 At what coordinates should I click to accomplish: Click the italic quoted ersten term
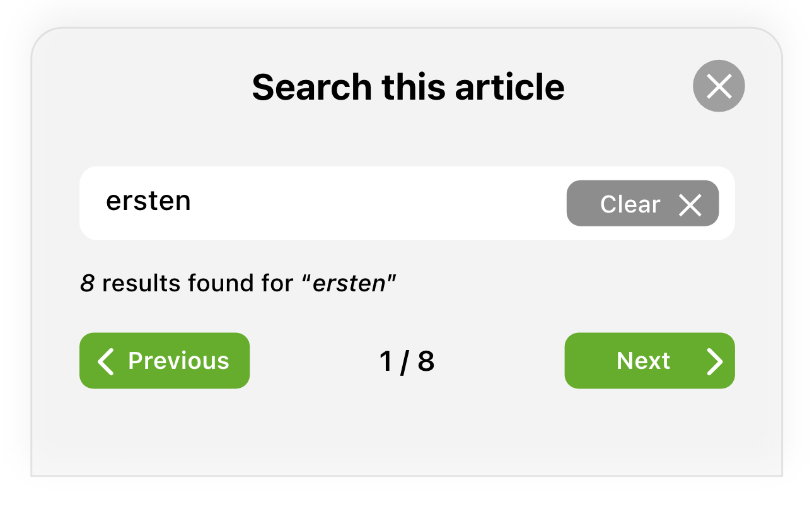tap(349, 284)
